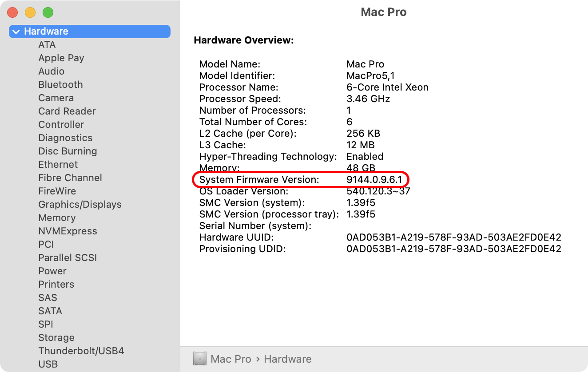Select Camera in the sidebar
This screenshot has width=588, height=372.
56,98
